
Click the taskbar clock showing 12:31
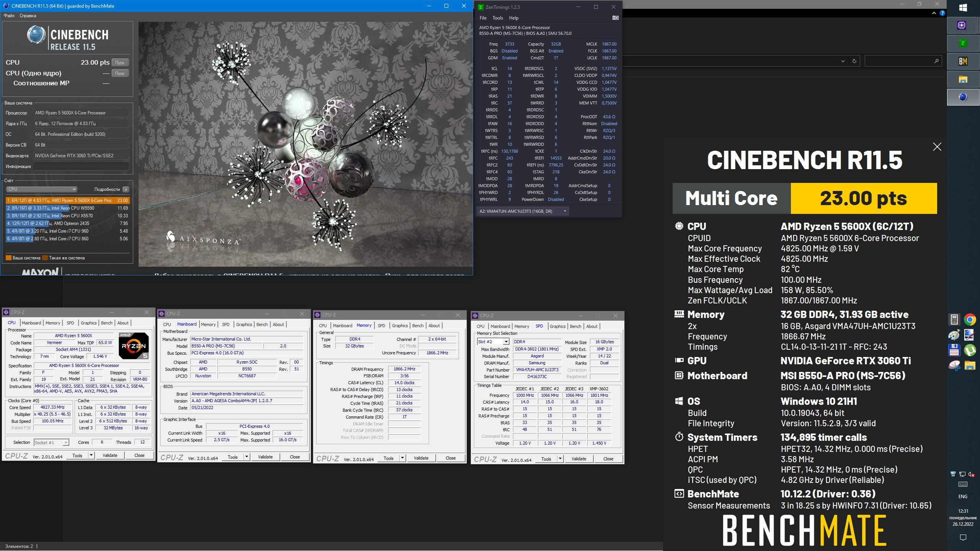coord(963,517)
